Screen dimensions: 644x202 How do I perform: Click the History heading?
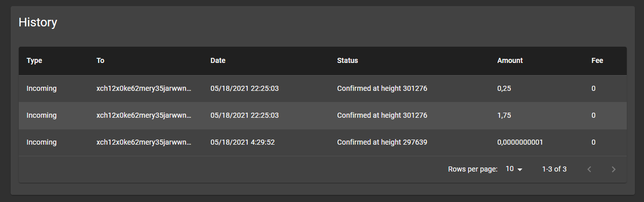click(x=38, y=22)
